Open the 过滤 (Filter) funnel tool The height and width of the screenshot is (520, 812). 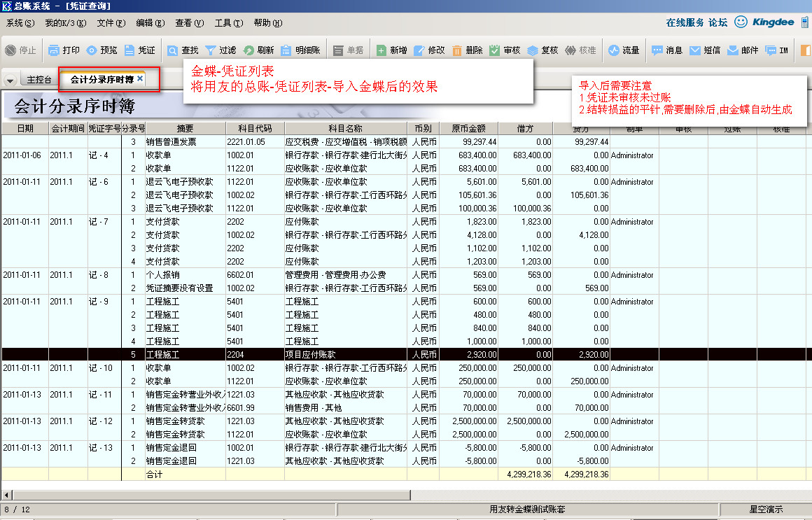[x=211, y=50]
